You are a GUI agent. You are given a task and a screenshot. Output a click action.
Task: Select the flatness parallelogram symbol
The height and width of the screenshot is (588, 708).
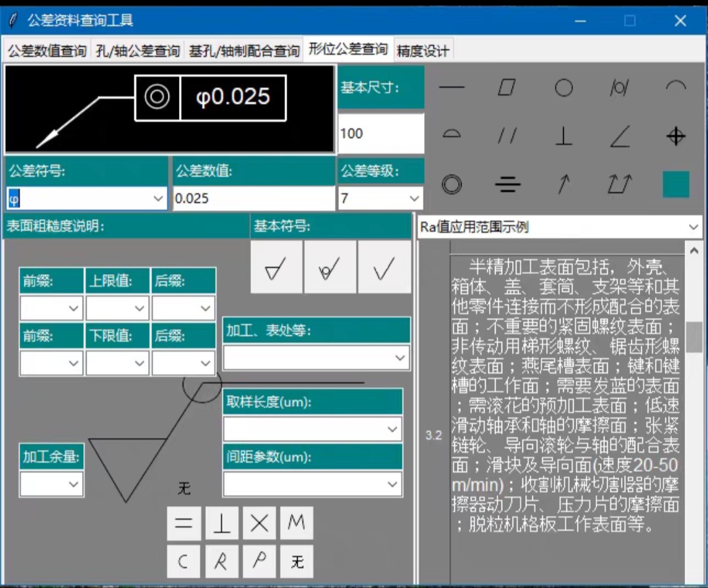coord(507,87)
